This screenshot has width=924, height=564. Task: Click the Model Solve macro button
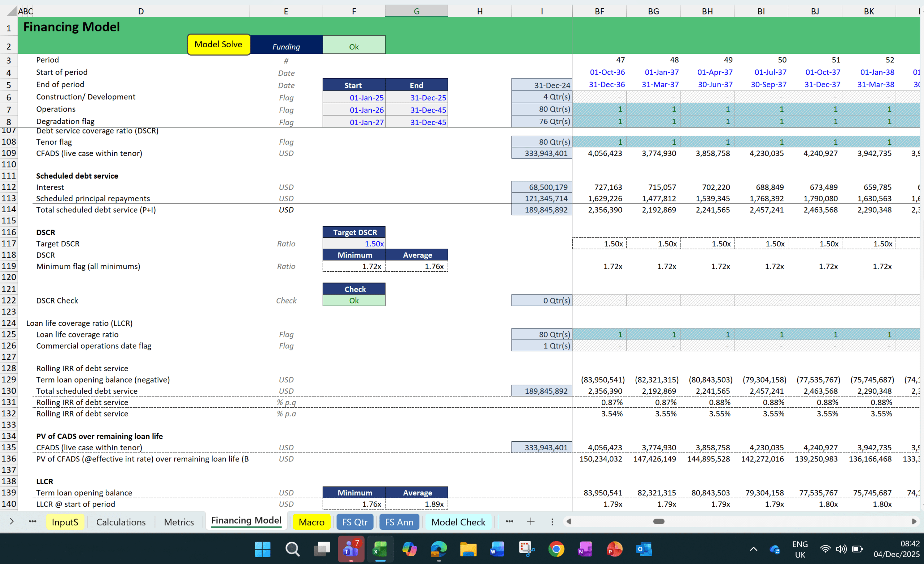coord(219,44)
